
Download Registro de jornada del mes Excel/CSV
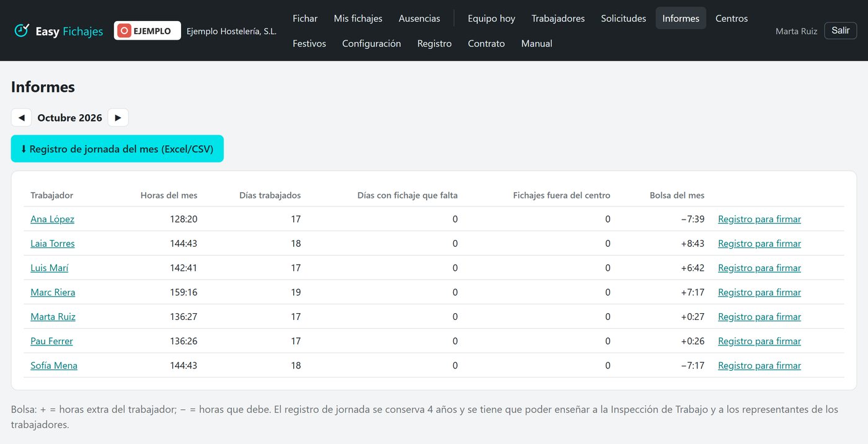pyautogui.click(x=117, y=149)
